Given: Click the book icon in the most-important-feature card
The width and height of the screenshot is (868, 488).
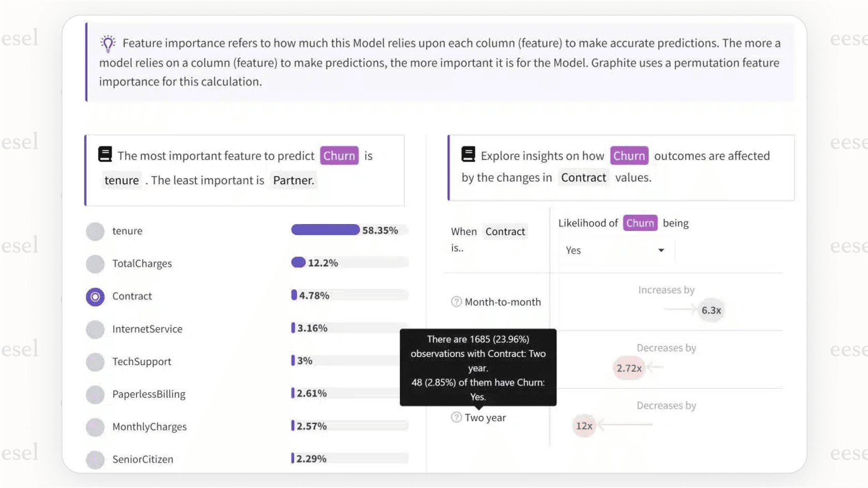Looking at the screenshot, I should coord(105,153).
